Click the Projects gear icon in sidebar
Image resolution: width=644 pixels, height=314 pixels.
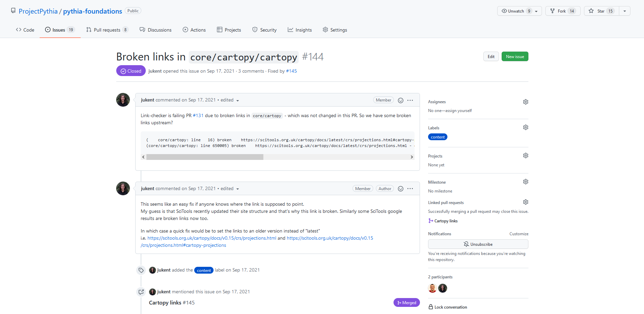click(x=525, y=155)
